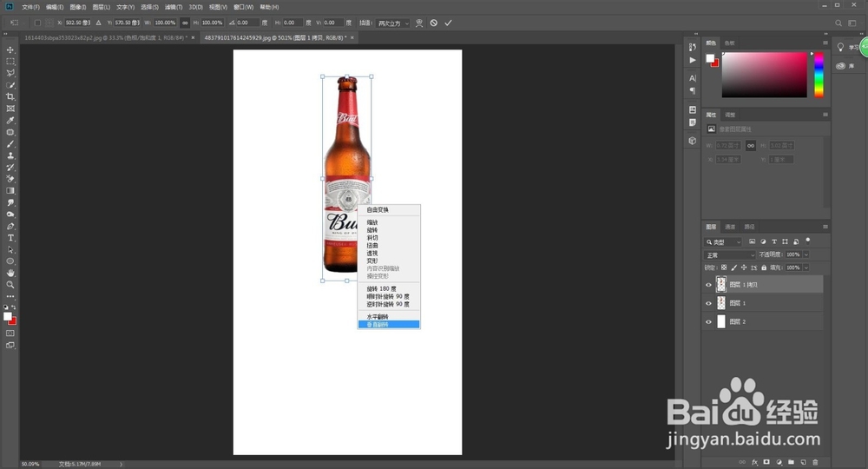Click the link icon between W and H

[x=185, y=23]
